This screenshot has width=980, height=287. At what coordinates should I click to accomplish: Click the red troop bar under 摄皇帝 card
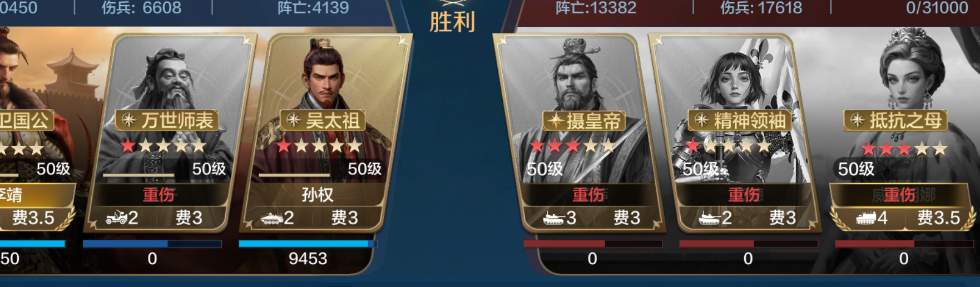[x=593, y=244]
